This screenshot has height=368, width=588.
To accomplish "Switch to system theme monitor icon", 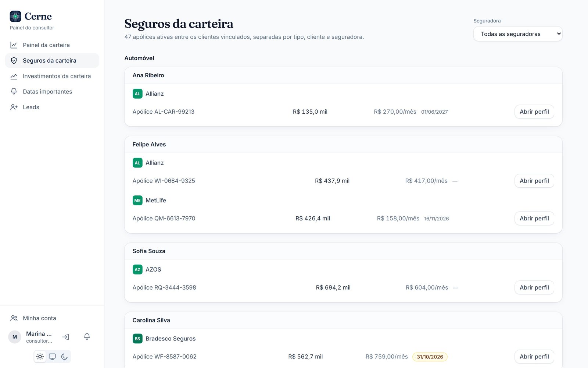I will click(52, 357).
